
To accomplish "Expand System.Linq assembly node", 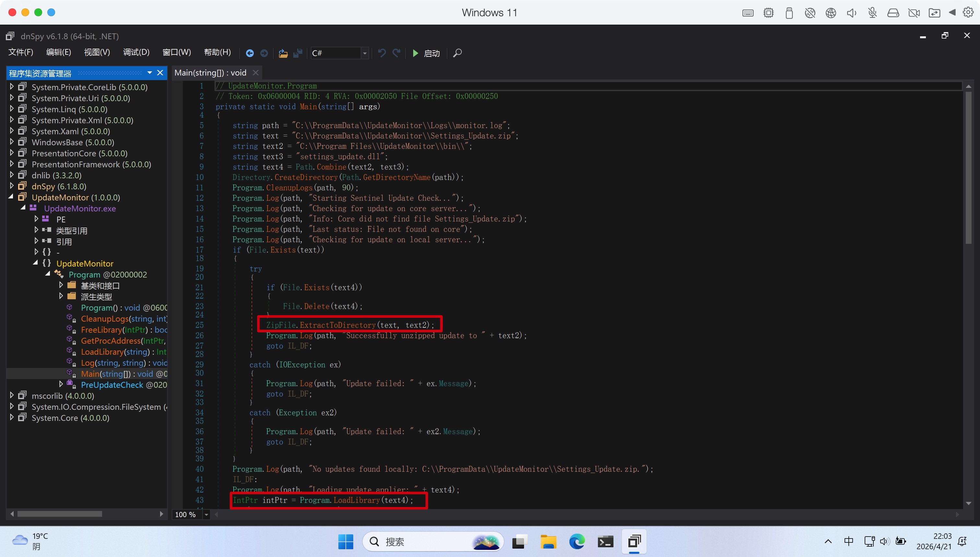I will click(11, 109).
